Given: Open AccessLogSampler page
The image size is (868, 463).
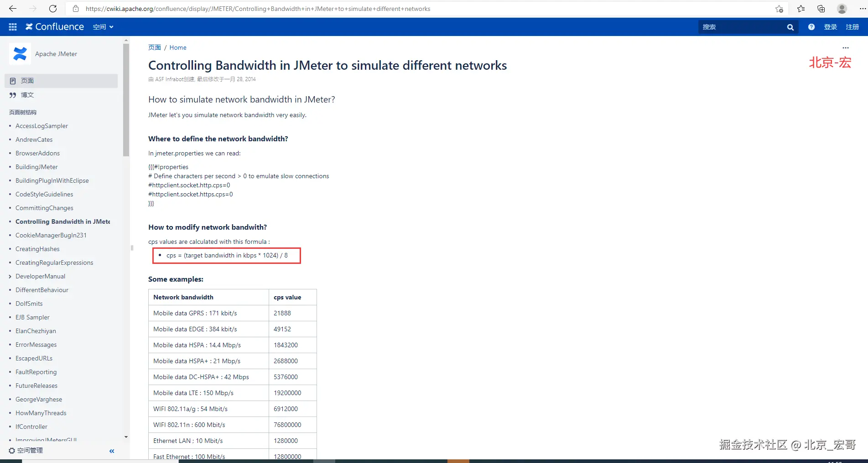Looking at the screenshot, I should coord(42,126).
